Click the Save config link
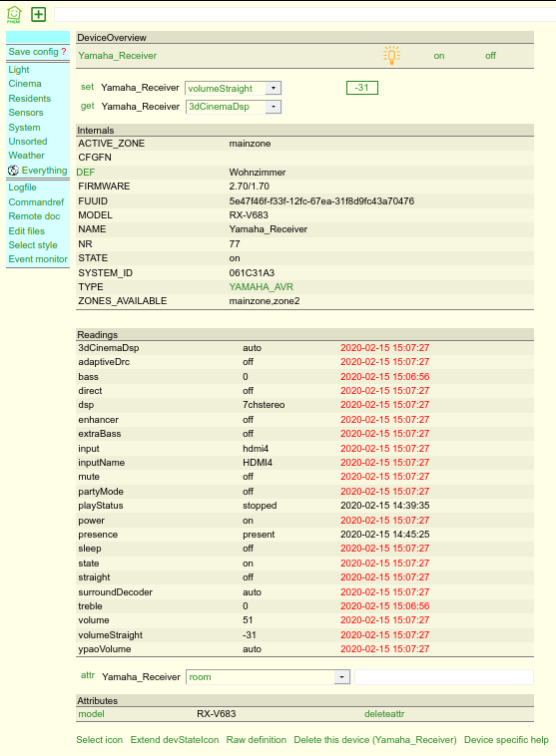This screenshot has width=556, height=756. 33,52
